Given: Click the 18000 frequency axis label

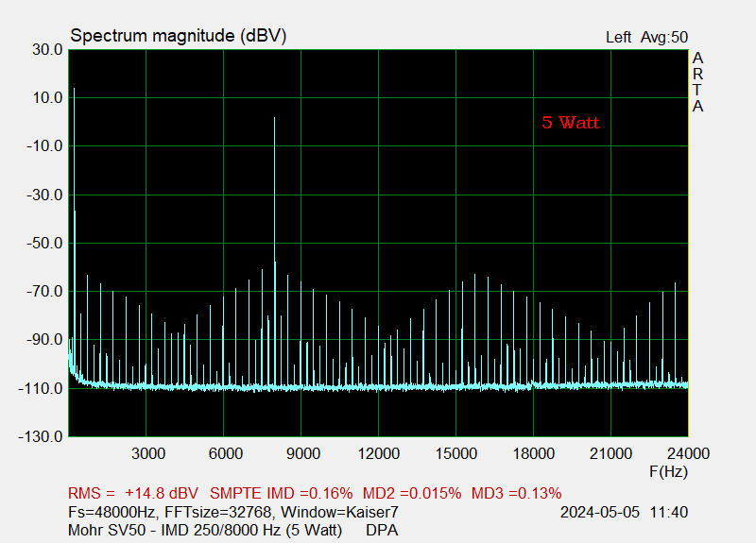Looking at the screenshot, I should coord(534,453).
